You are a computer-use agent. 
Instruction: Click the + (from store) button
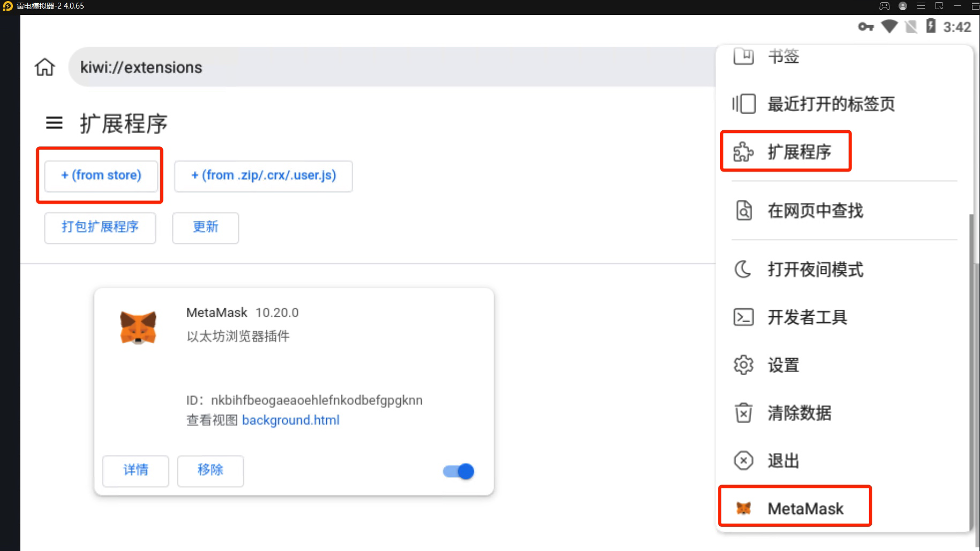101,176
